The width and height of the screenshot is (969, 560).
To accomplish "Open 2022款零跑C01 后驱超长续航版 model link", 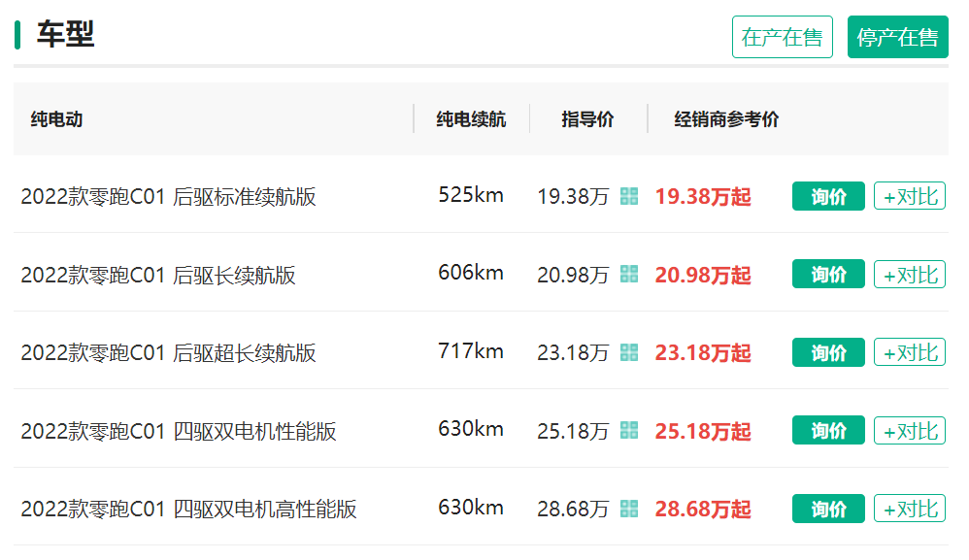I will point(168,353).
